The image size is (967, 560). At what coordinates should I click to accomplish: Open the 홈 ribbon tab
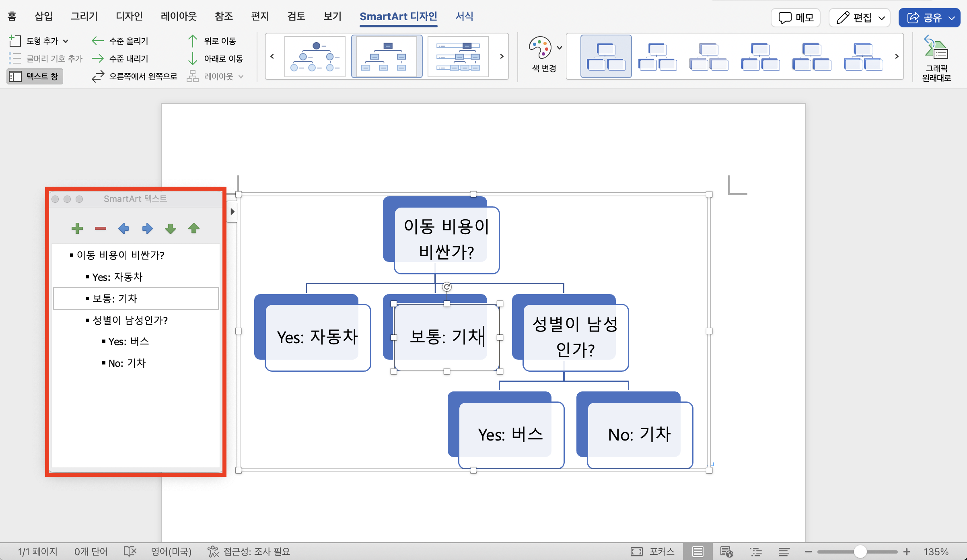point(12,16)
